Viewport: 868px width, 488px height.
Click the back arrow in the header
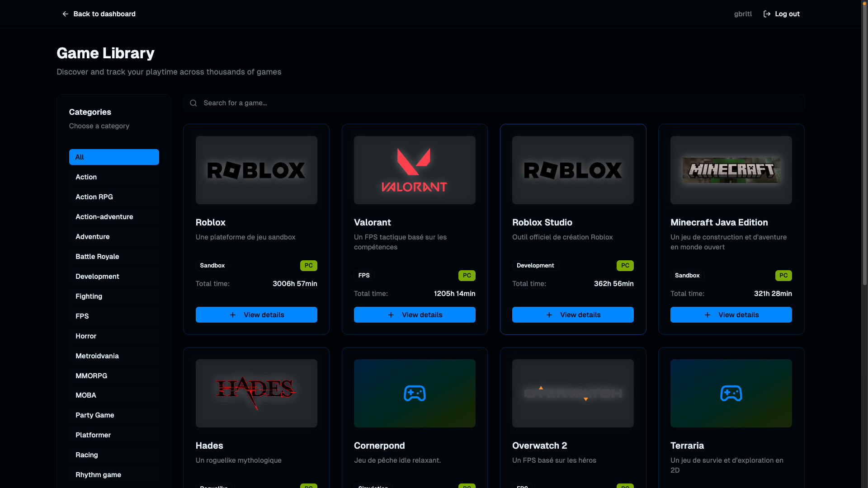click(x=65, y=14)
